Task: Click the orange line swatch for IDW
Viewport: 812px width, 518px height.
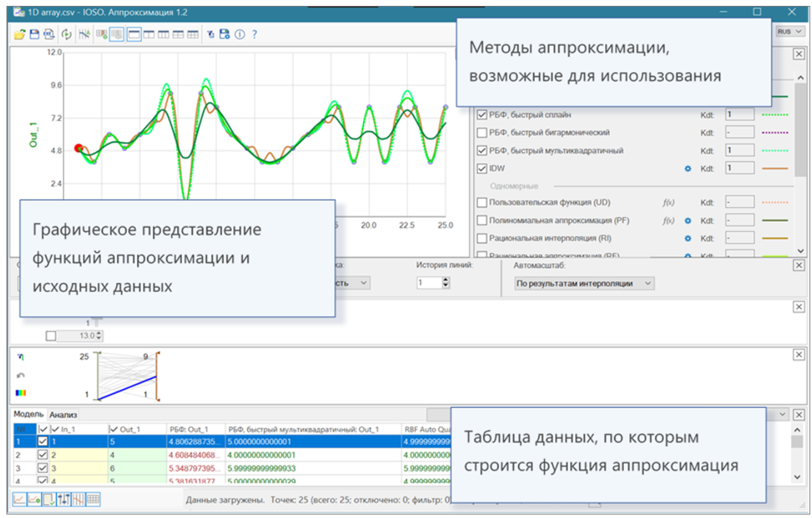Action: click(x=775, y=169)
